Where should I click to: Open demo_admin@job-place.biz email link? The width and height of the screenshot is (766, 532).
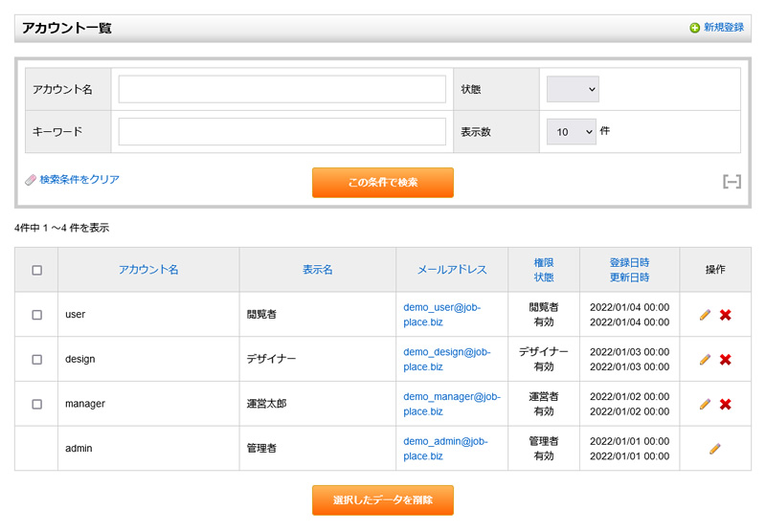point(445,449)
